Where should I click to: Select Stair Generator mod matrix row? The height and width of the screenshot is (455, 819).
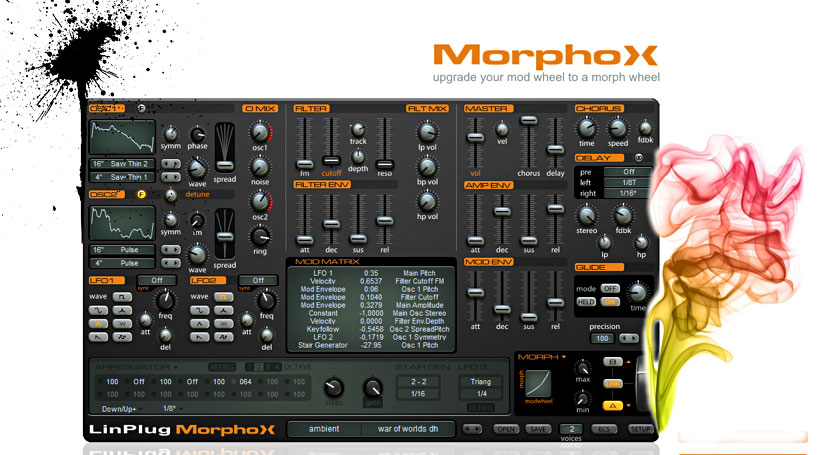[371, 345]
